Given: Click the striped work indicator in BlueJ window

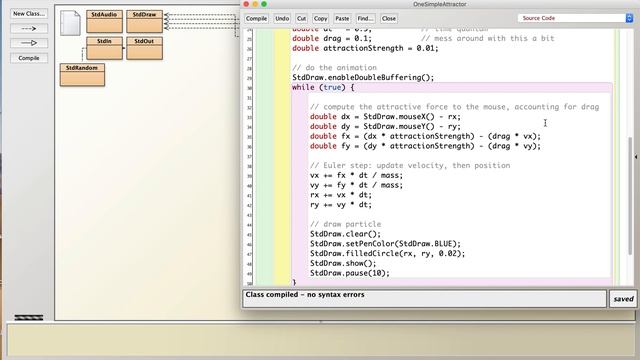Looking at the screenshot, I should click(29, 317).
